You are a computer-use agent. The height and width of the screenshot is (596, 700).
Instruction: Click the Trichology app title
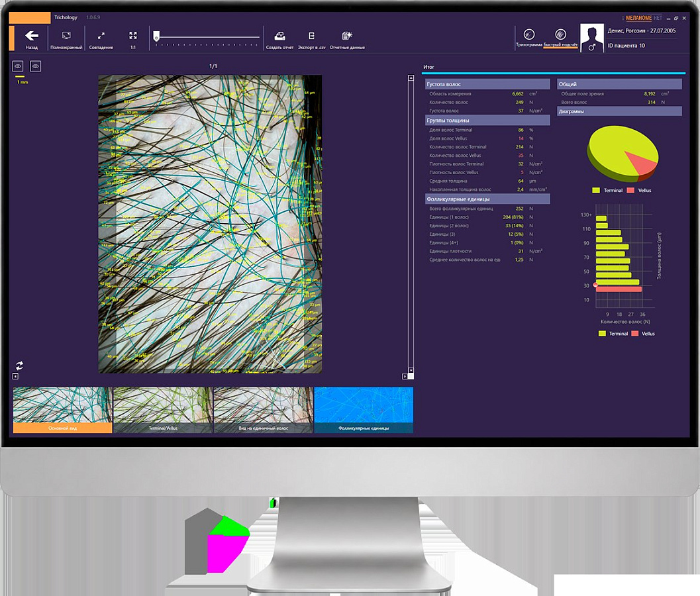(66, 17)
